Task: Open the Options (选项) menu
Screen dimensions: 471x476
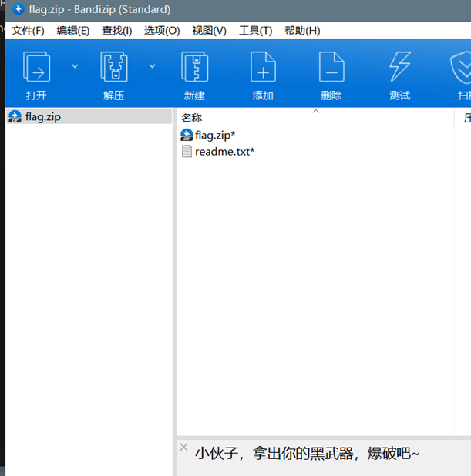Action: point(162,31)
